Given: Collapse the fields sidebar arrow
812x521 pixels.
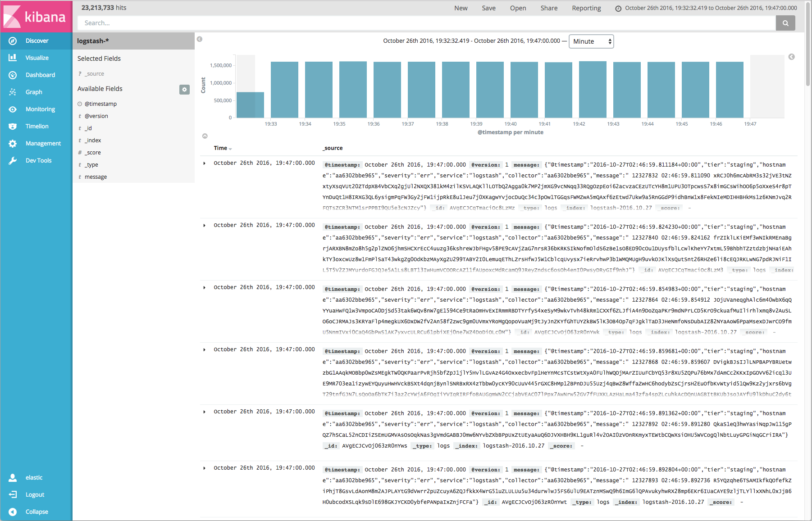Looking at the screenshot, I should point(200,39).
